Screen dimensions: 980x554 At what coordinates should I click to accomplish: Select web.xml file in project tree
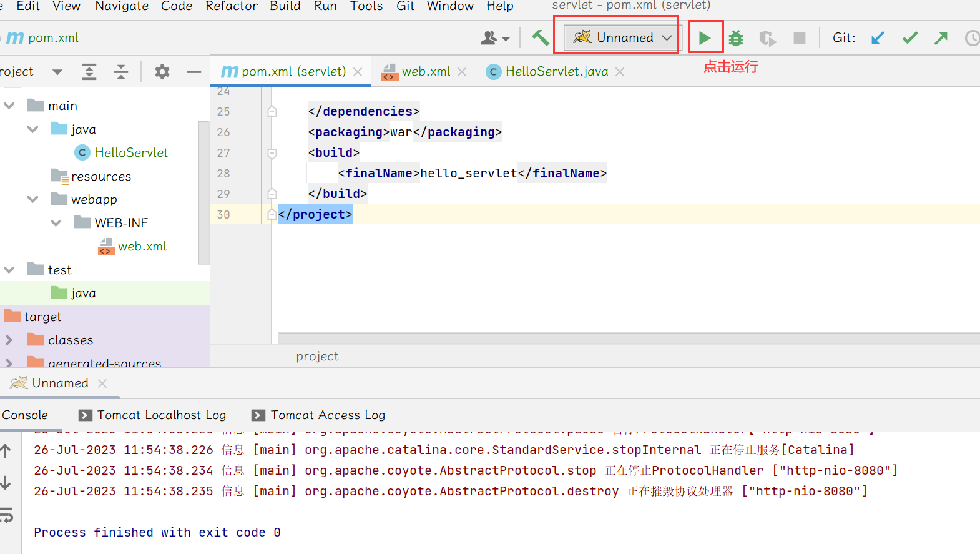pyautogui.click(x=132, y=246)
